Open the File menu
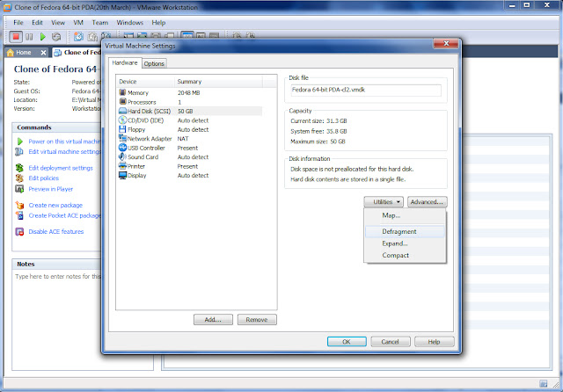Image resolution: width=563 pixels, height=392 pixels. pos(18,23)
